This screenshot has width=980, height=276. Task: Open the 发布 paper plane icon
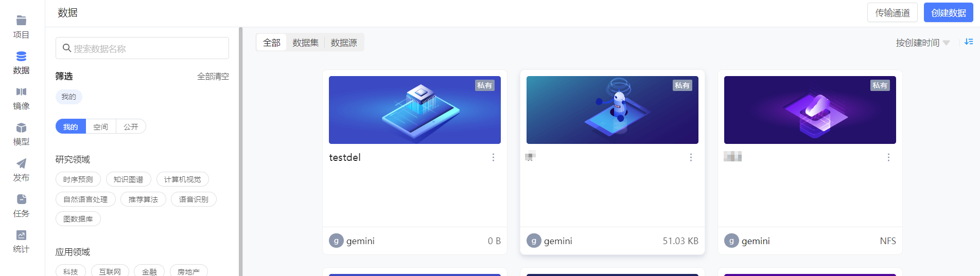click(21, 163)
